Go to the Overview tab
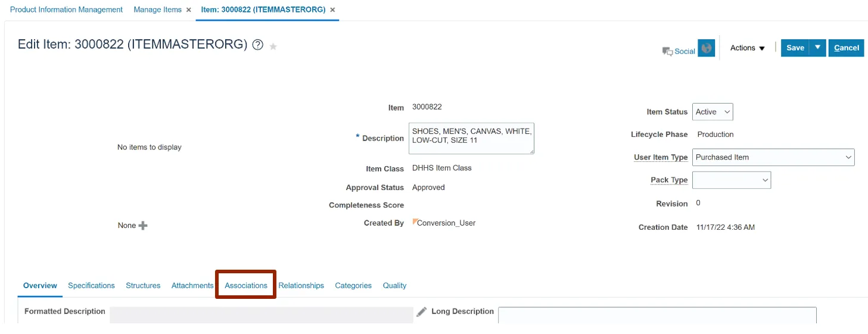Image resolution: width=868 pixels, height=334 pixels. 40,286
